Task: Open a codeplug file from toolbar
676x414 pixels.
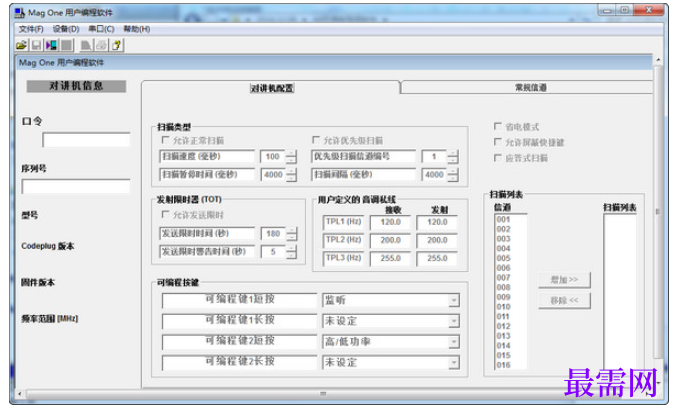Action: point(22,45)
